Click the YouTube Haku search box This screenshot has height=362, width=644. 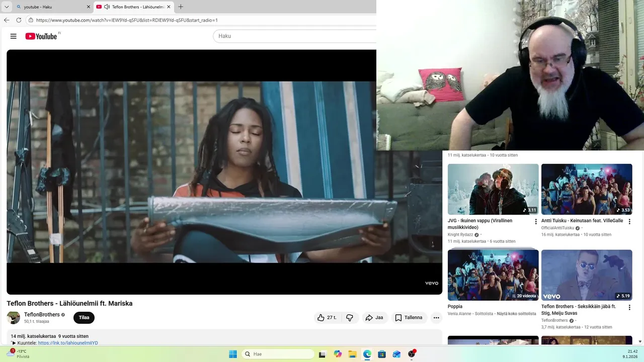pyautogui.click(x=295, y=36)
